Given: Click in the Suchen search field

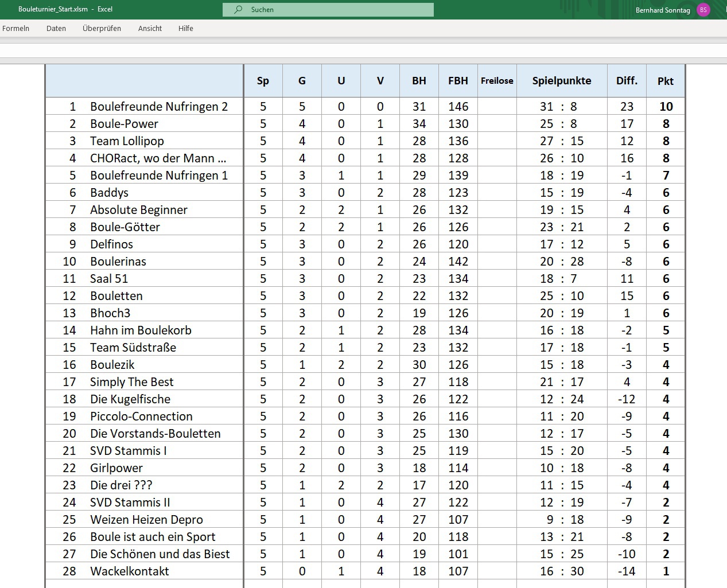Looking at the screenshot, I should click(x=333, y=10).
